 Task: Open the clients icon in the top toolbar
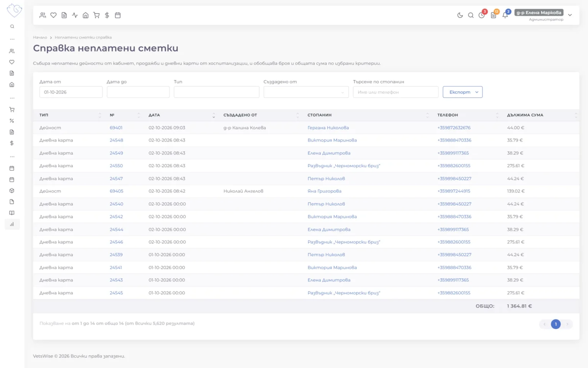[x=42, y=15]
